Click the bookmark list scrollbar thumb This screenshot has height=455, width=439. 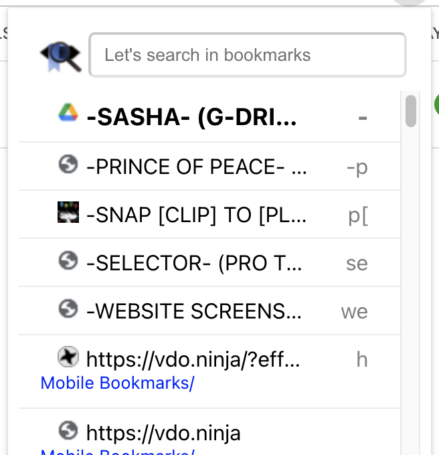411,111
